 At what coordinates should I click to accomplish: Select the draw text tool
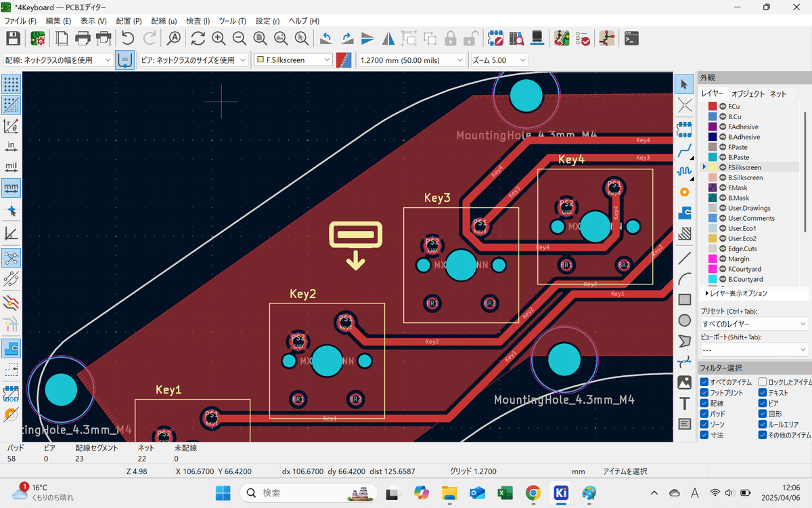pyautogui.click(x=684, y=403)
